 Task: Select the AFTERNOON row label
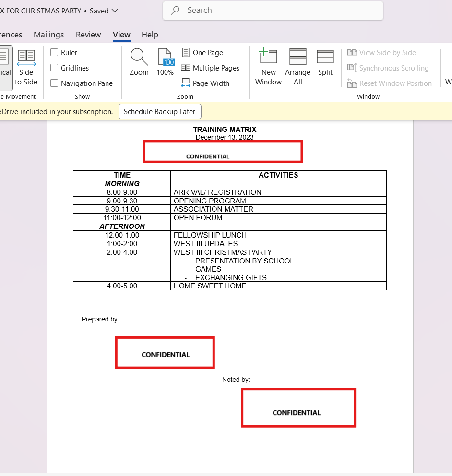[x=122, y=226]
